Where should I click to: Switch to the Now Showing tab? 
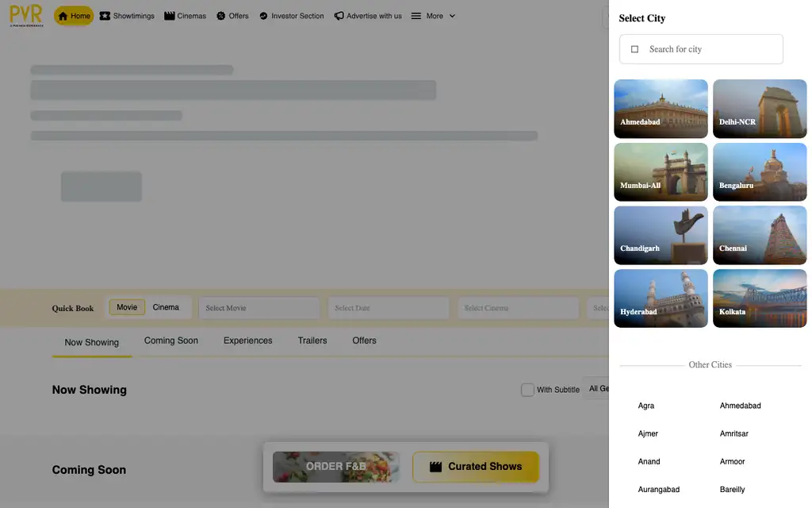[x=92, y=343]
